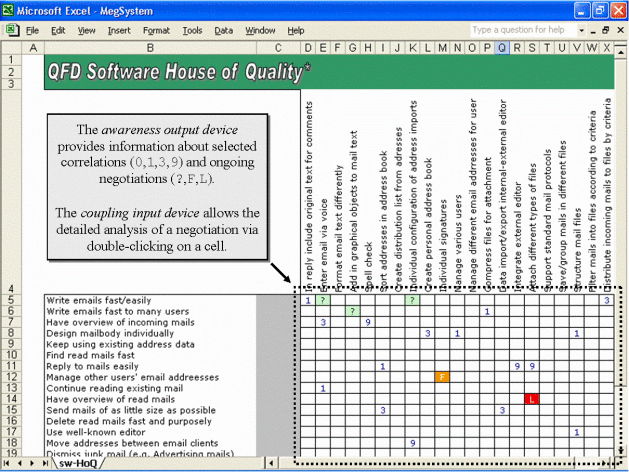Select the sw-HoQ sheet tab
Viewport: 629px width, 472px height.
78,464
